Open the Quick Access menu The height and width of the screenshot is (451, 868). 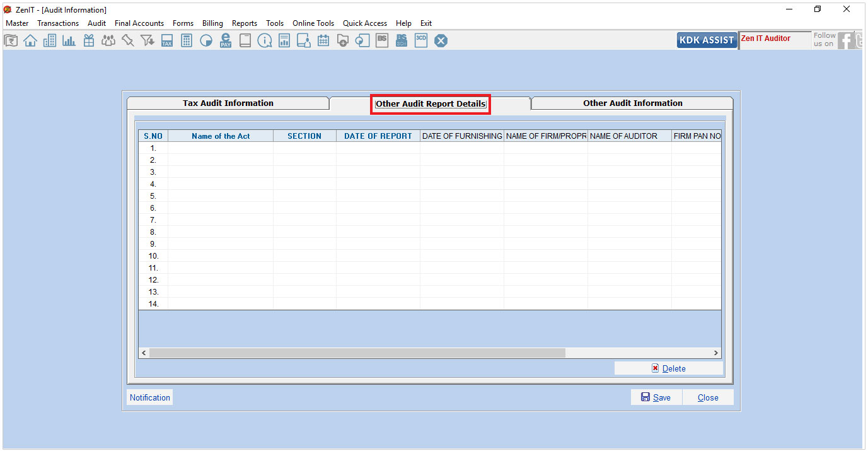click(x=365, y=23)
